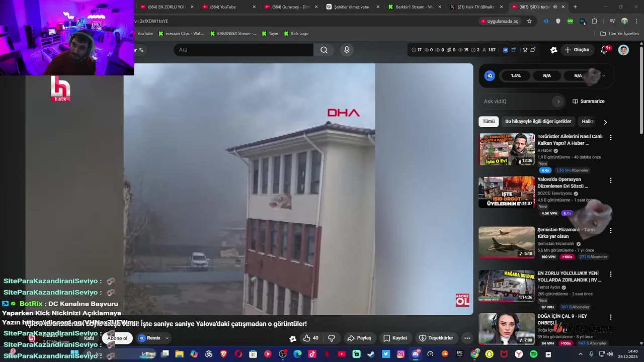Open the 'Teröristler Ailelerini Nasıl Canlı Kalkan' thumbnail
644x362 pixels.
(507, 149)
